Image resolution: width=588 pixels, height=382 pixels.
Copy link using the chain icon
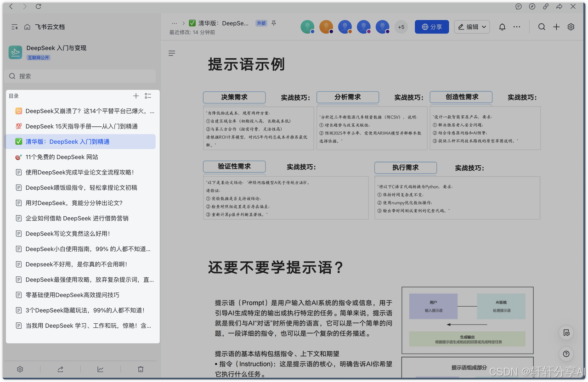(x=546, y=6)
